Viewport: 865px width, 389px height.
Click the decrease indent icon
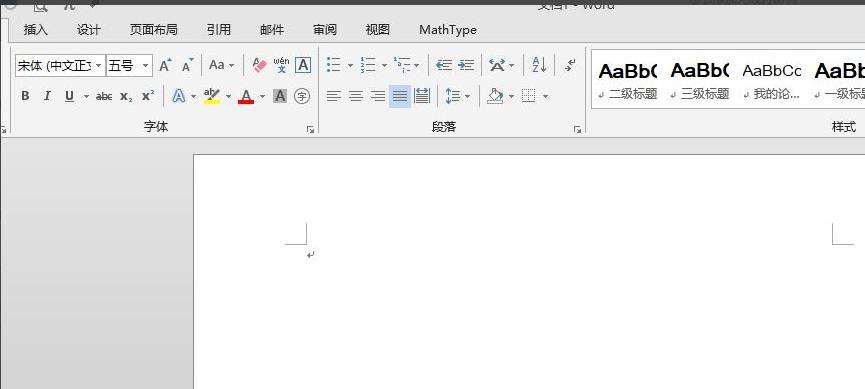444,65
